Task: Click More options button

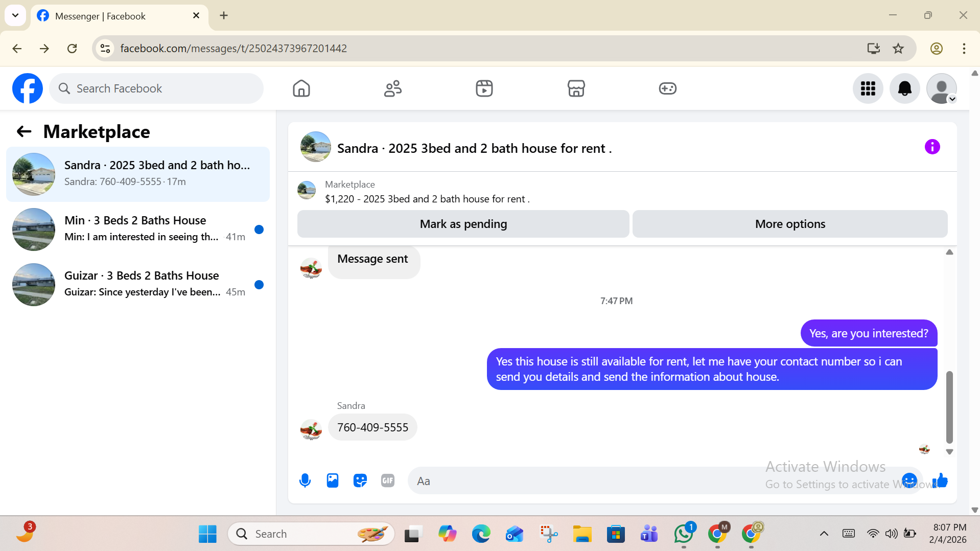Action: tap(790, 224)
